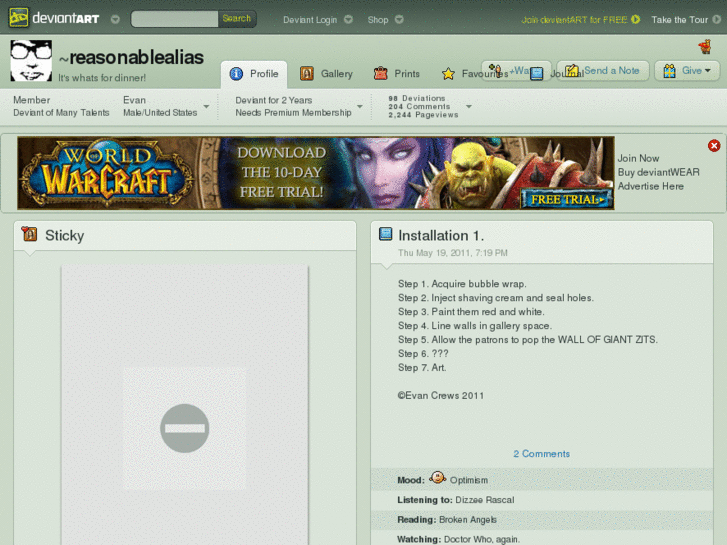Click the Send a Note pencil icon
The image size is (727, 545).
click(x=572, y=71)
